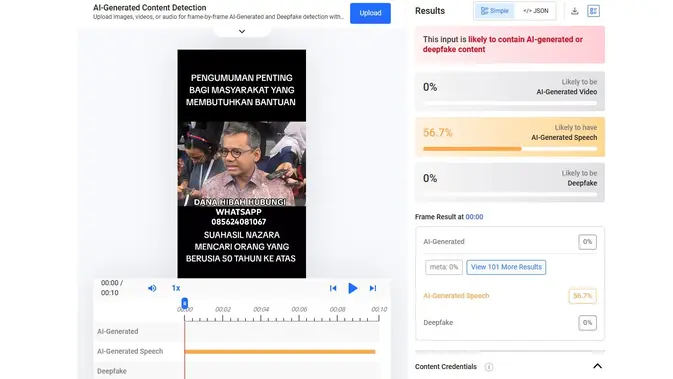Collapse the upload panel chevron
Screen dimensions: 673x379
coord(242,31)
